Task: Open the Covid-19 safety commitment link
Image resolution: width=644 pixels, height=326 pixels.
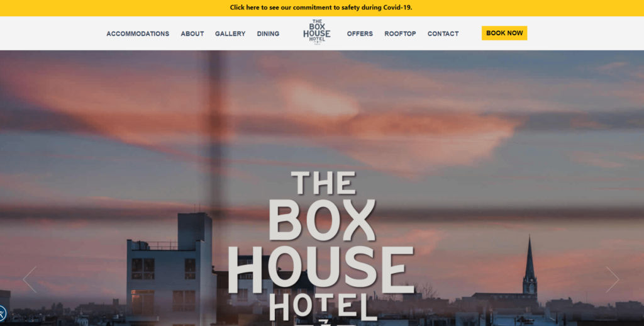Action: click(x=321, y=8)
